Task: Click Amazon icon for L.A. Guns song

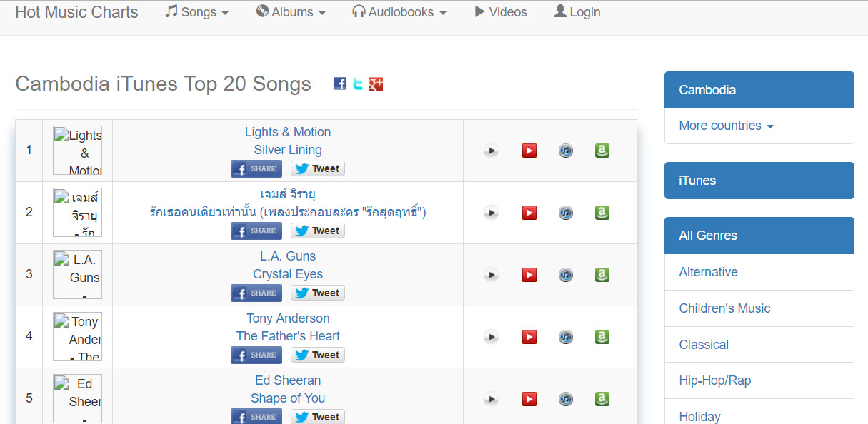Action: (x=602, y=275)
